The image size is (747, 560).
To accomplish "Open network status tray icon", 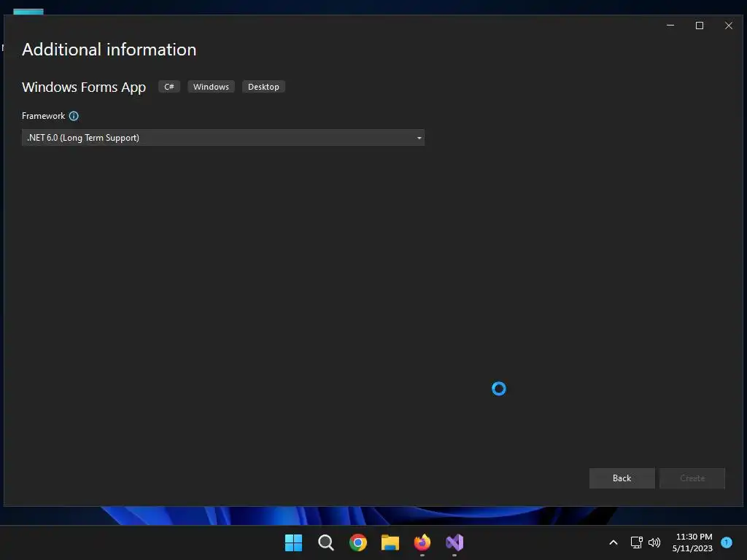I will [636, 542].
